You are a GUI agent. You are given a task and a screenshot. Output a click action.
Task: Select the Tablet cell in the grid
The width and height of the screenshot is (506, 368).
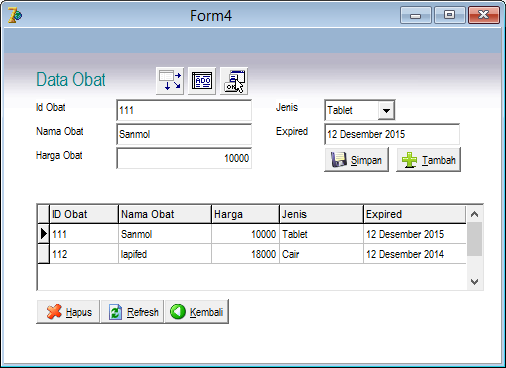tap(321, 234)
